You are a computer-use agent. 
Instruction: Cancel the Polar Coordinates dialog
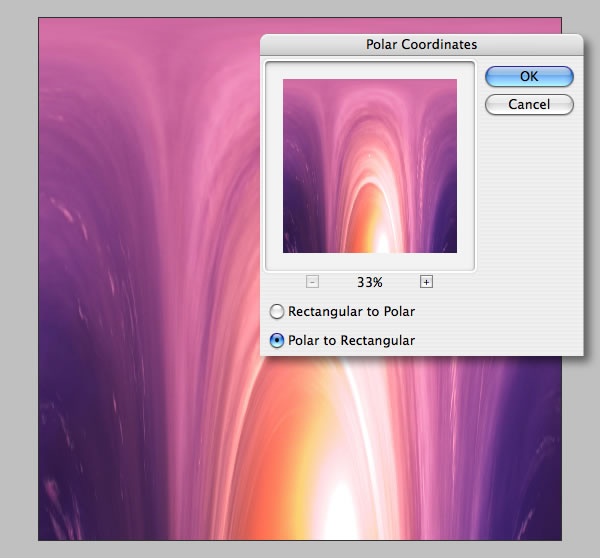tap(529, 104)
